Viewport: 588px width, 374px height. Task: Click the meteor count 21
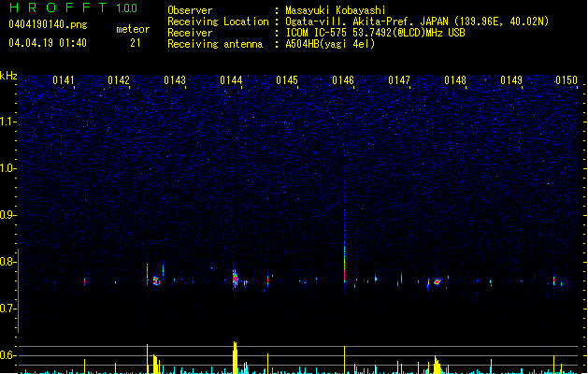click(x=136, y=43)
